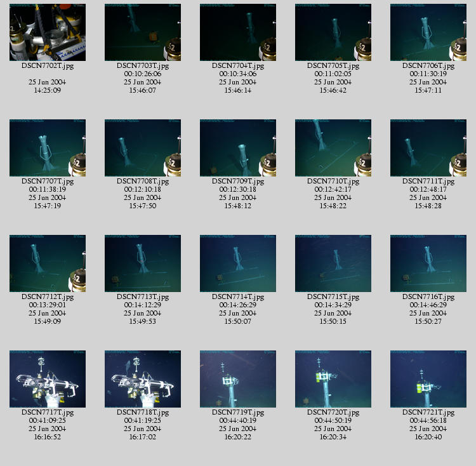
Task: Open the DSCN7703T.jpg thumbnail image
Action: (143, 32)
